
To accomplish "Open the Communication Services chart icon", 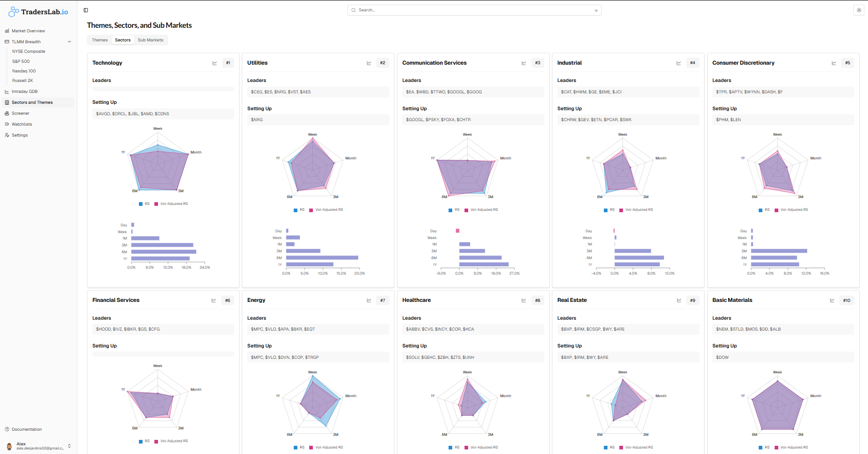I will tap(524, 63).
